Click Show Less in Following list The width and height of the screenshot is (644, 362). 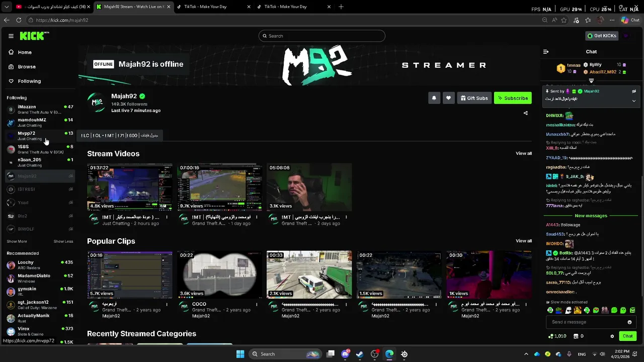(x=63, y=241)
